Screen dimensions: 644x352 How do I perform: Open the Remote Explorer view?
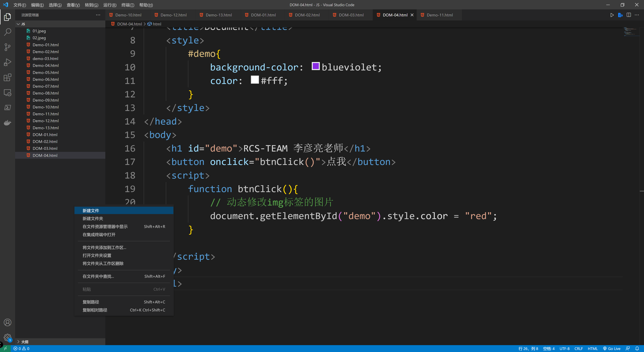tap(8, 93)
